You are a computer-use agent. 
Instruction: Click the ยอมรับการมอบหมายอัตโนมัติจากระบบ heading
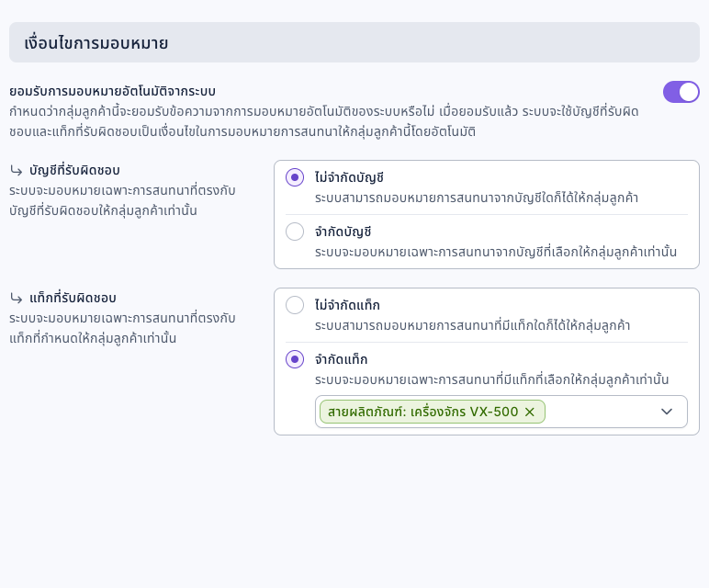[x=112, y=91]
